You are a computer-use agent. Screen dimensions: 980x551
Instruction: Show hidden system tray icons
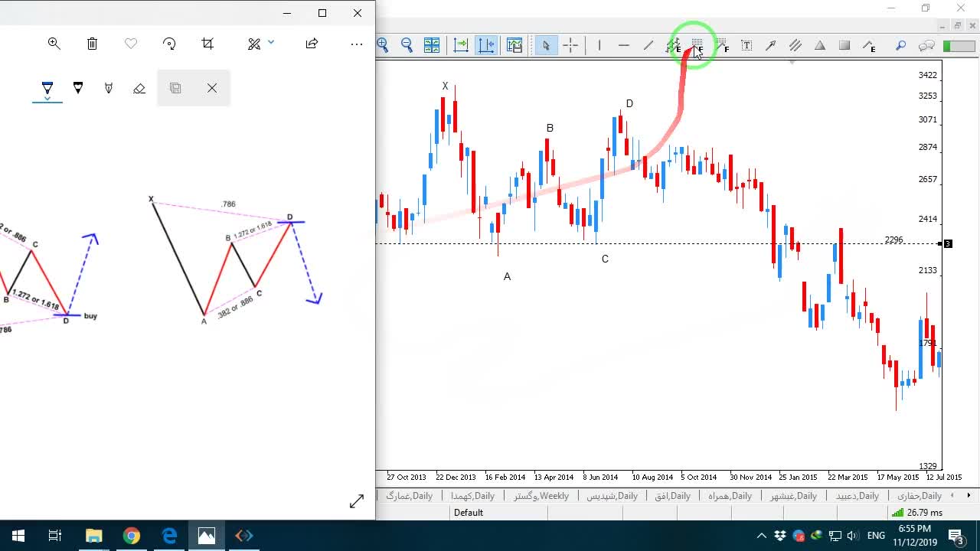(x=762, y=536)
